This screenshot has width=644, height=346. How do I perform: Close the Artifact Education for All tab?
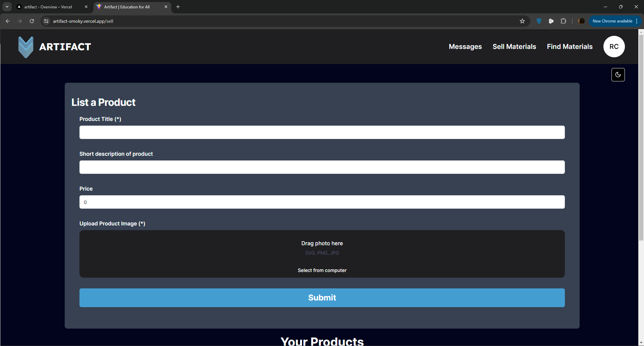pyautogui.click(x=166, y=7)
